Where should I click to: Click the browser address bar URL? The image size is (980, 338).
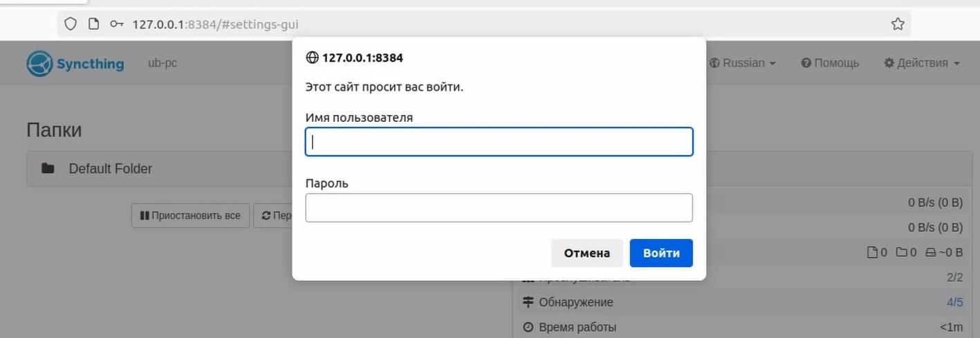click(x=216, y=24)
